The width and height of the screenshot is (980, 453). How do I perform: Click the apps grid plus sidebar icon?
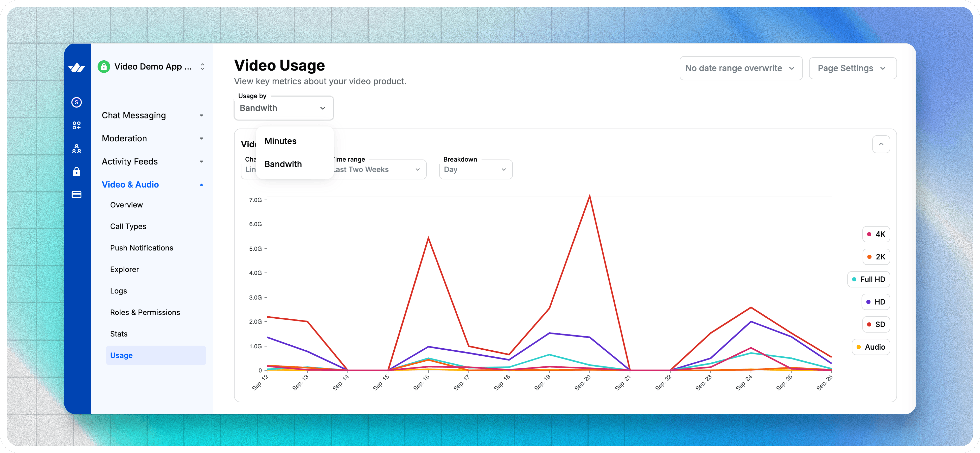pos(76,125)
